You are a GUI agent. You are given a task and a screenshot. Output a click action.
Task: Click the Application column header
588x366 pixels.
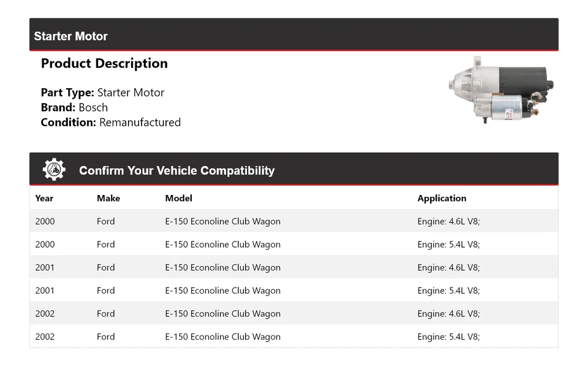pyautogui.click(x=442, y=198)
